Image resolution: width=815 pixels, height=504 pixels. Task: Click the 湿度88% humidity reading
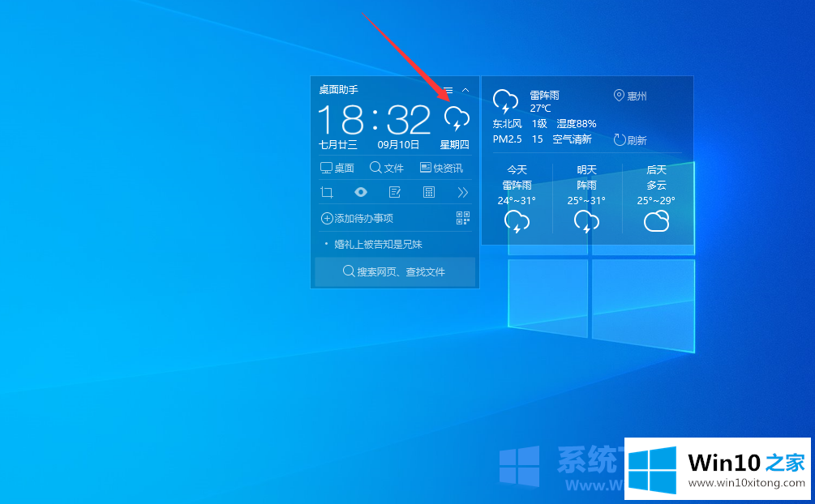click(577, 124)
